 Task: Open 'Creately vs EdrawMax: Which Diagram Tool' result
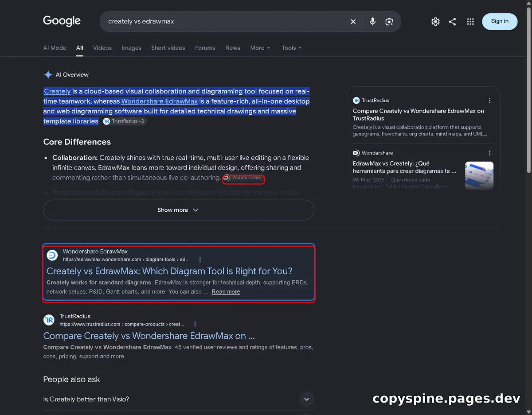(x=169, y=271)
